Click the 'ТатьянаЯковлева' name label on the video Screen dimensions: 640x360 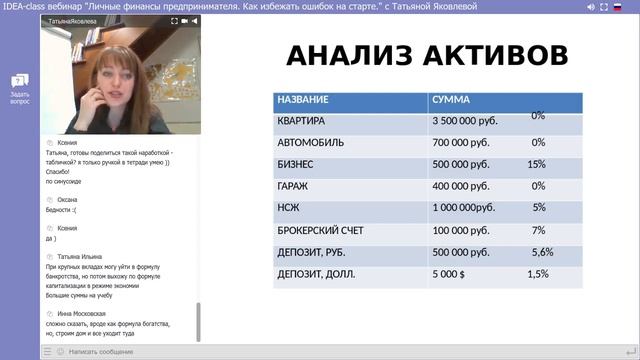72,21
